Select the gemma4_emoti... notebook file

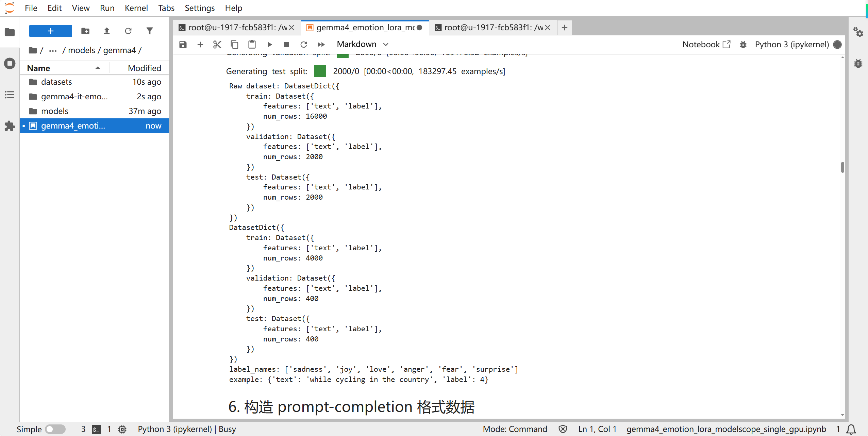click(94, 126)
